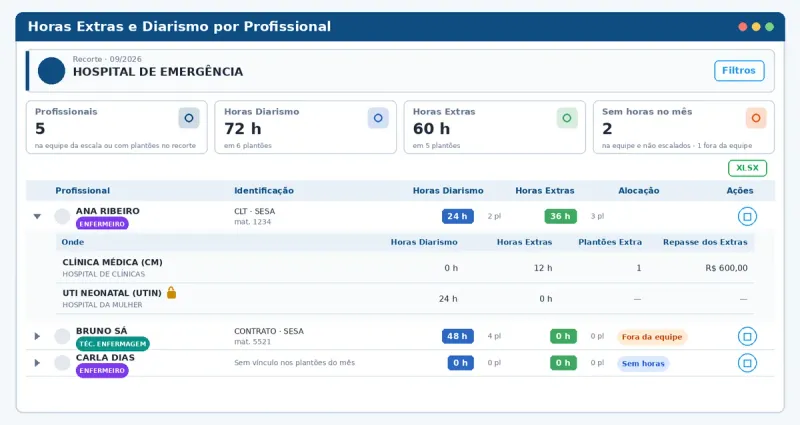800x425 pixels.
Task: Click the red window control dot
Action: (x=742, y=27)
